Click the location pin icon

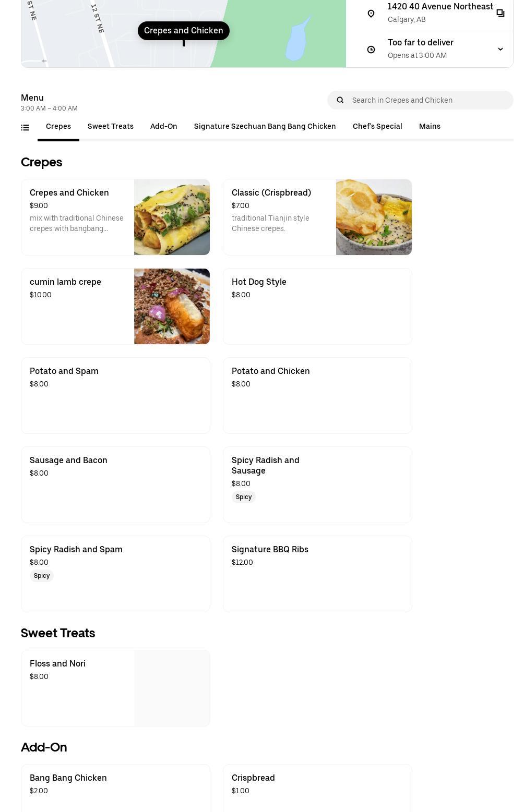point(371,14)
